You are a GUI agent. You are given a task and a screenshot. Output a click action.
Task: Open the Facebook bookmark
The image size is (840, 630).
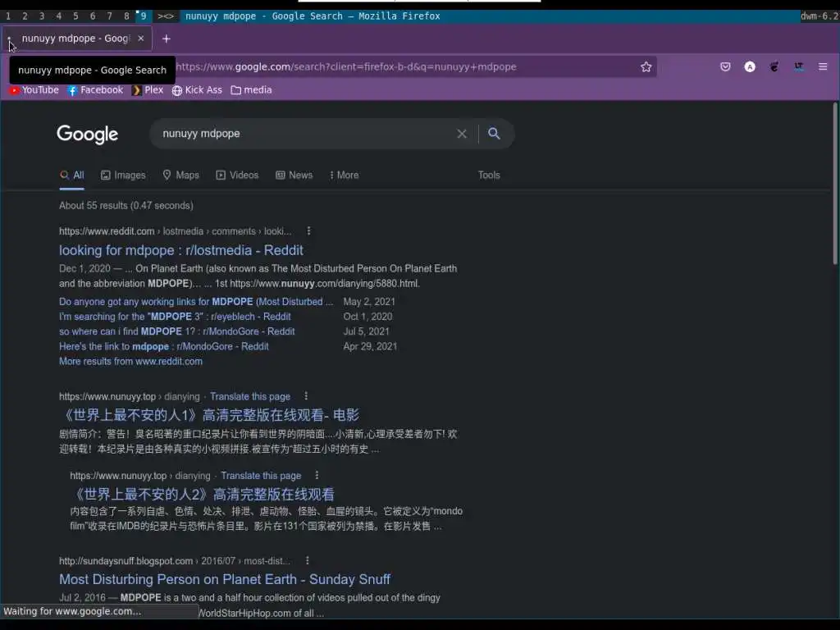95,90
